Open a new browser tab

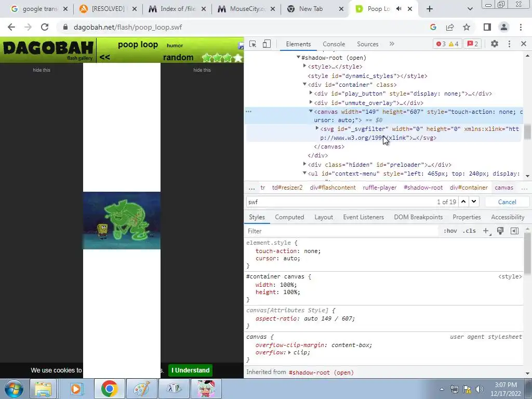click(430, 9)
